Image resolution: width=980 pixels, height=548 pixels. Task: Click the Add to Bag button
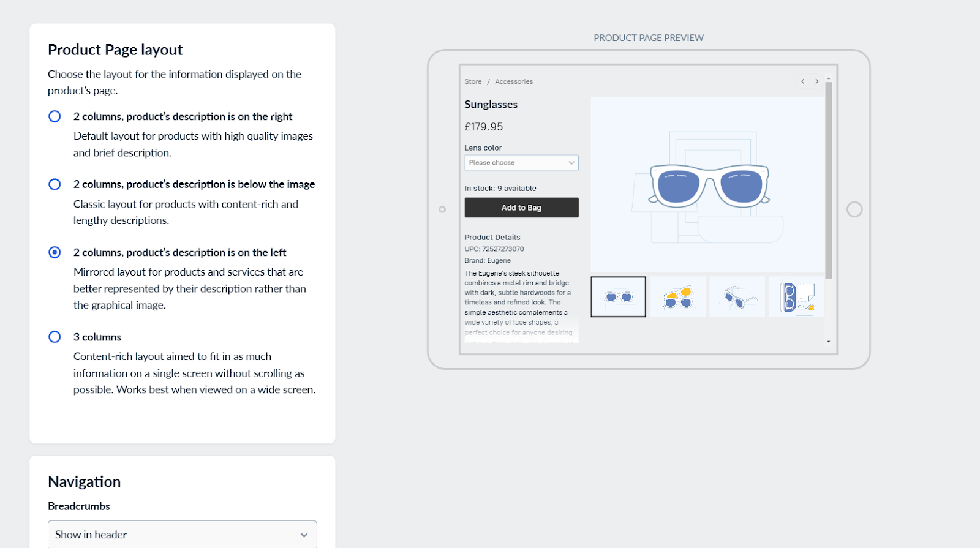pos(521,208)
